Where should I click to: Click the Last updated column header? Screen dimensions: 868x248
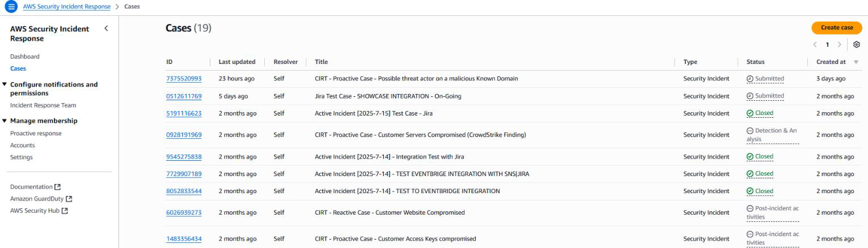point(237,62)
